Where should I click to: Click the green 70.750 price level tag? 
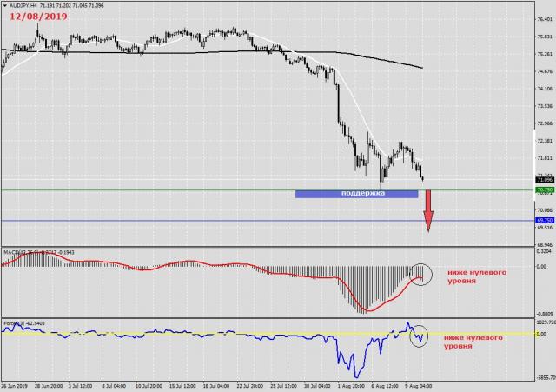546,189
